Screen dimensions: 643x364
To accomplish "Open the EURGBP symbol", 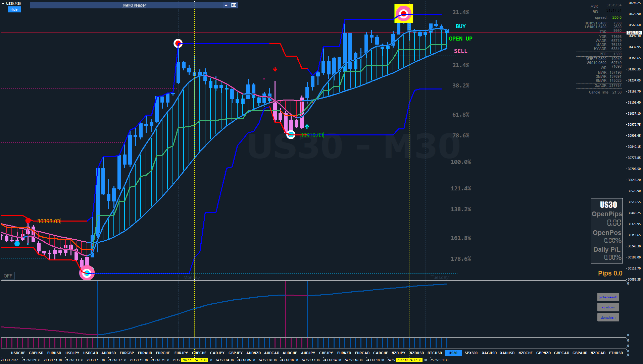I will tap(127, 353).
